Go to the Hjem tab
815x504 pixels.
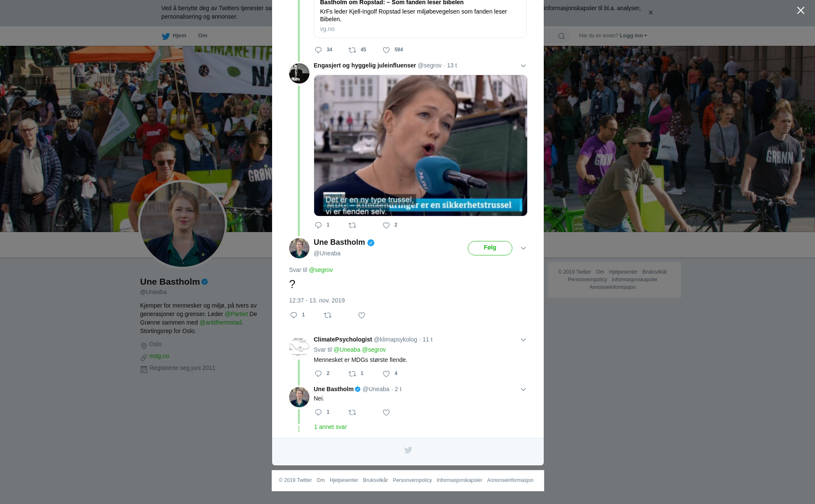(x=174, y=36)
